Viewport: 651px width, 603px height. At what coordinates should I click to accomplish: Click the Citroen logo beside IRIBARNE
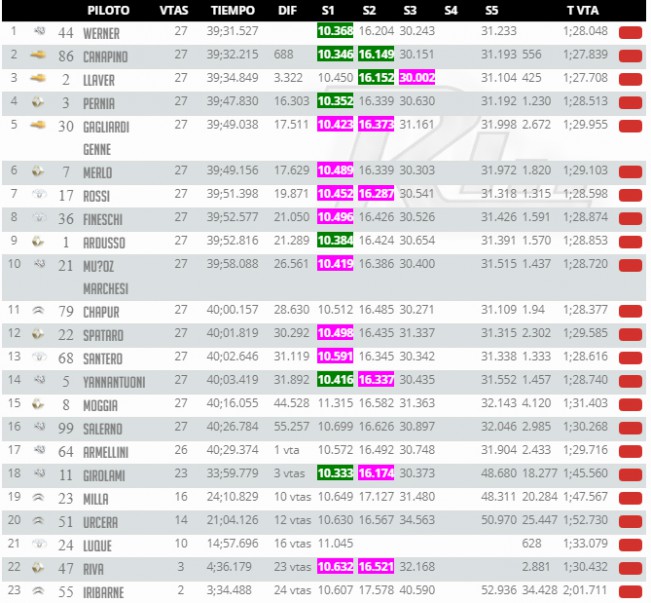pos(39,591)
